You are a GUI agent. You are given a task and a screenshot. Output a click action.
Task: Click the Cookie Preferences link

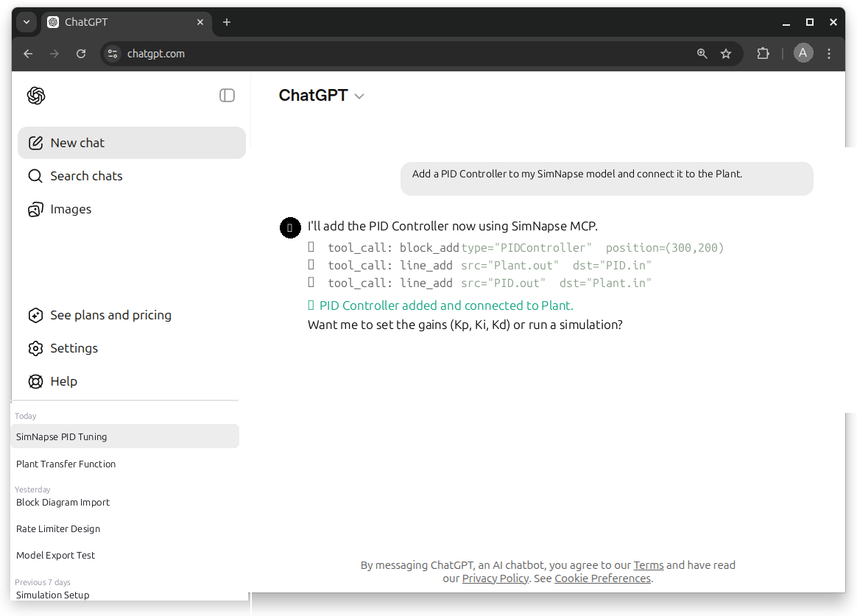coord(602,578)
